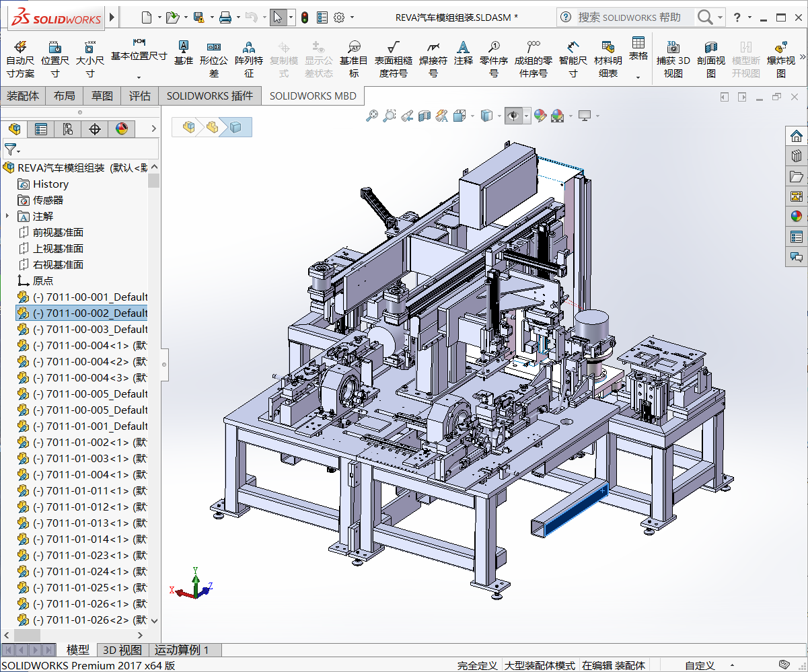
Task: Open the ConfigurationManager panel tab
Action: click(x=68, y=128)
